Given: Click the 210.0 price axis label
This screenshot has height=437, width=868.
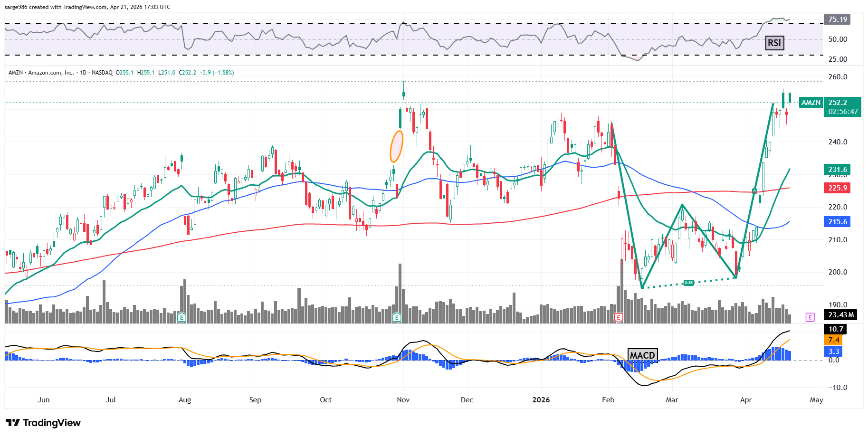Looking at the screenshot, I should pyautogui.click(x=838, y=240).
